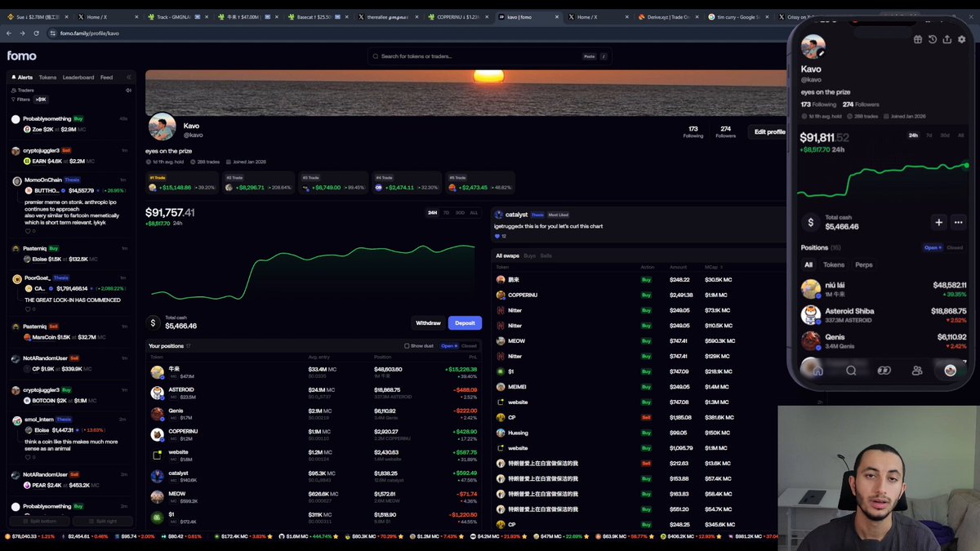Open the Open positions dropdown in phone view
Image resolution: width=980 pixels, height=551 pixels.
pyautogui.click(x=933, y=247)
